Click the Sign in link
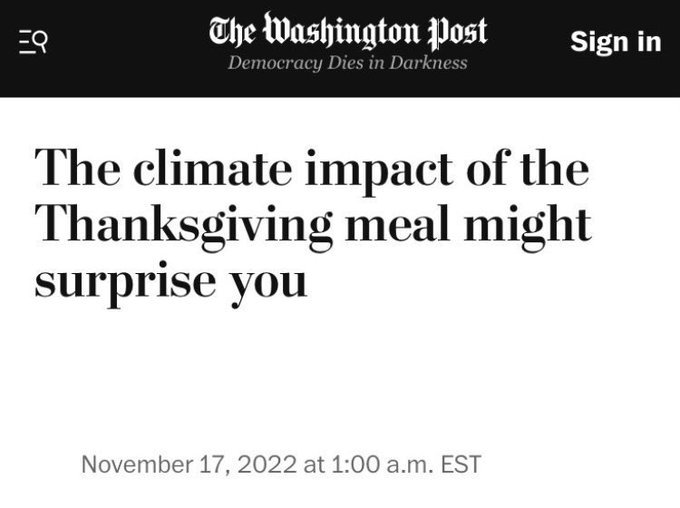680x508 pixels. pos(615,42)
